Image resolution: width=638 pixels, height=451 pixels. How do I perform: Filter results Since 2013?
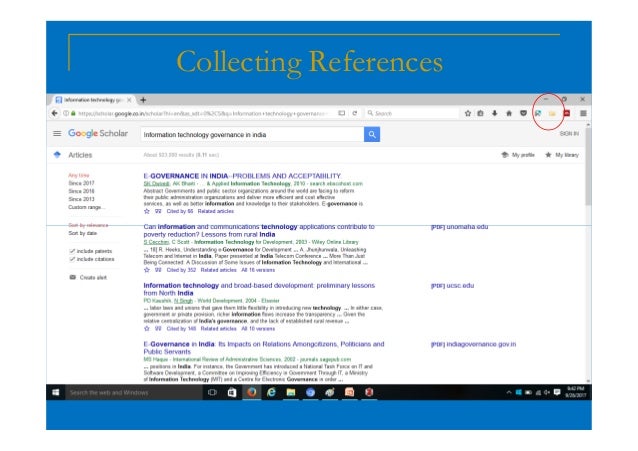[x=81, y=199]
